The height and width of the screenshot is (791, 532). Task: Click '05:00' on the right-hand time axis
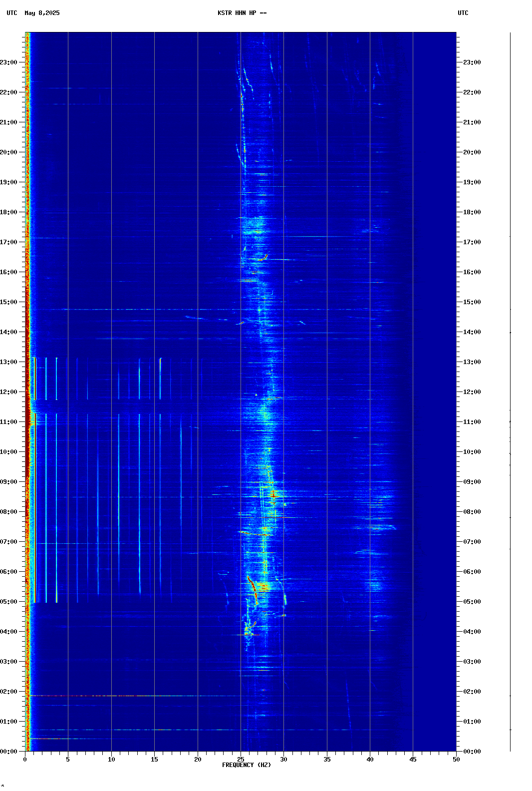click(472, 602)
